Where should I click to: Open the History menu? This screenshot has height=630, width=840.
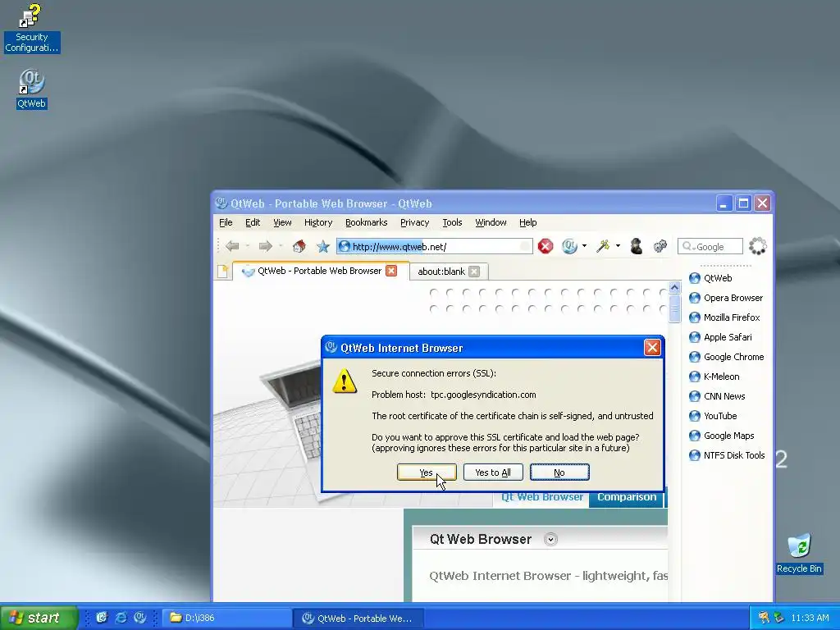(318, 222)
